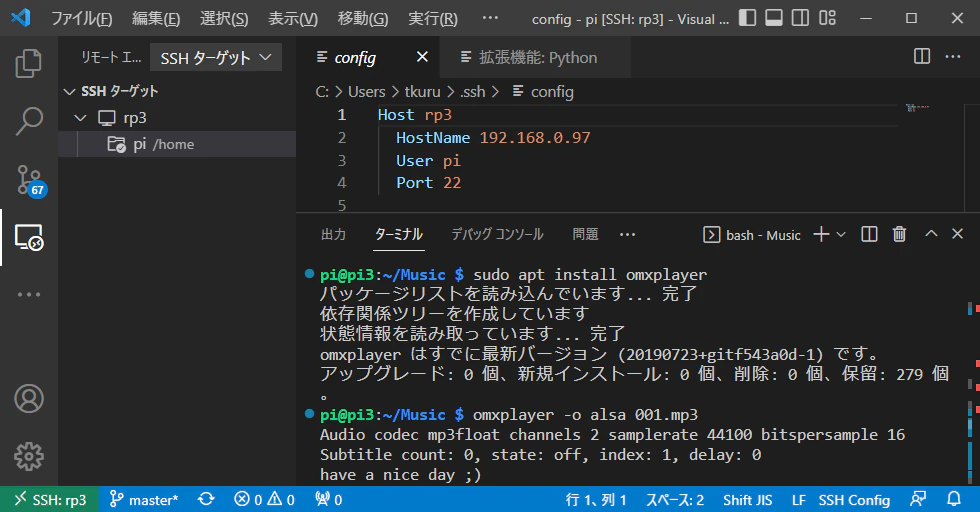The image size is (980, 512).
Task: Collapse the rp3 host tree node
Action: (80, 118)
